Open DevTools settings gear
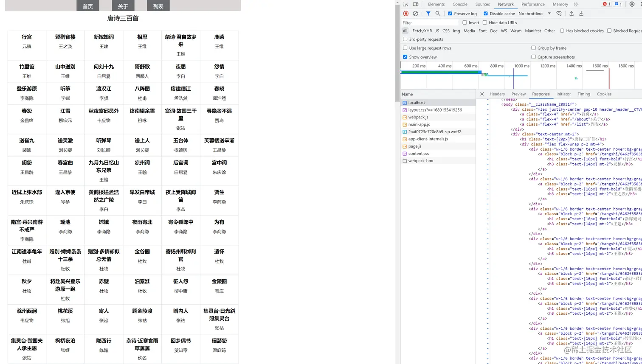Image resolution: width=642 pixels, height=364 pixels. (632, 4)
